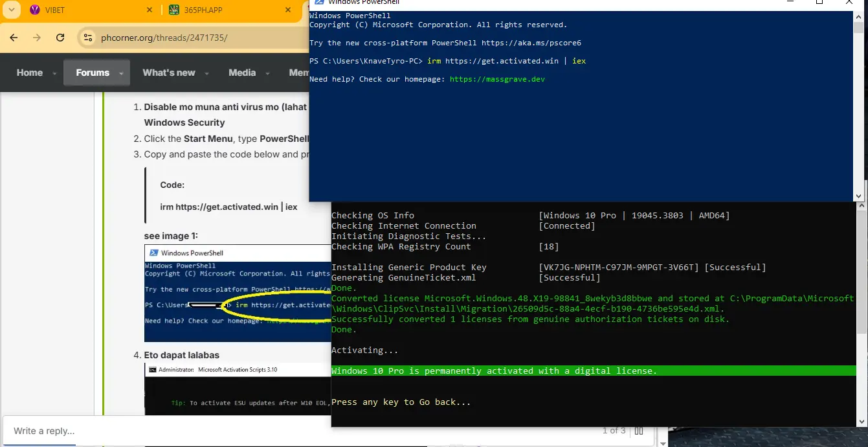Image resolution: width=868 pixels, height=447 pixels.
Task: Click the 'Checking OS Info' console line
Action: click(373, 215)
